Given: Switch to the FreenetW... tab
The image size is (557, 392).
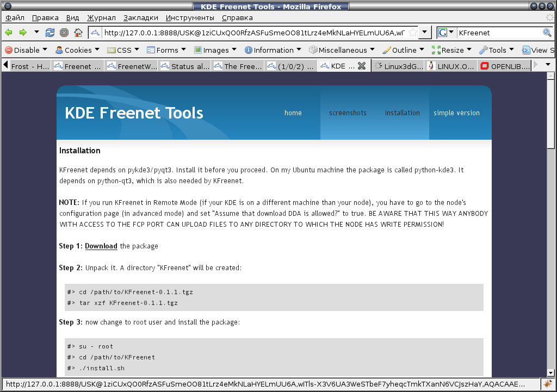Looking at the screenshot, I should pyautogui.click(x=132, y=66).
